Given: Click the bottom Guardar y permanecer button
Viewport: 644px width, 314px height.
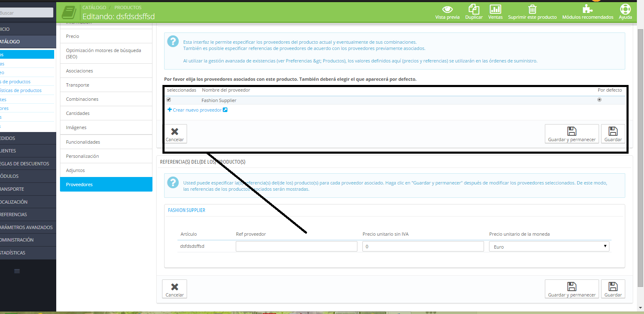Looking at the screenshot, I should coord(572,289).
